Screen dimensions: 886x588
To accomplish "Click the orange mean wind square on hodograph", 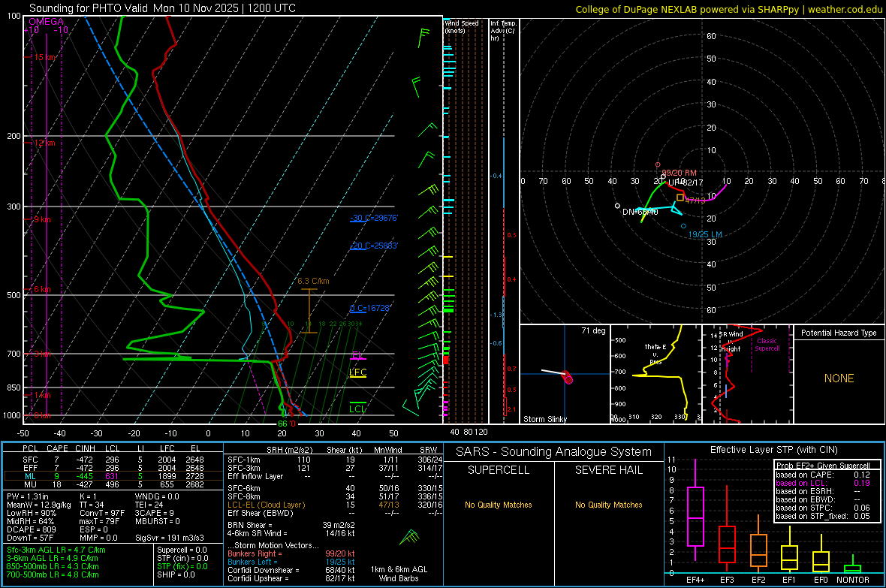I will pyautogui.click(x=680, y=198).
